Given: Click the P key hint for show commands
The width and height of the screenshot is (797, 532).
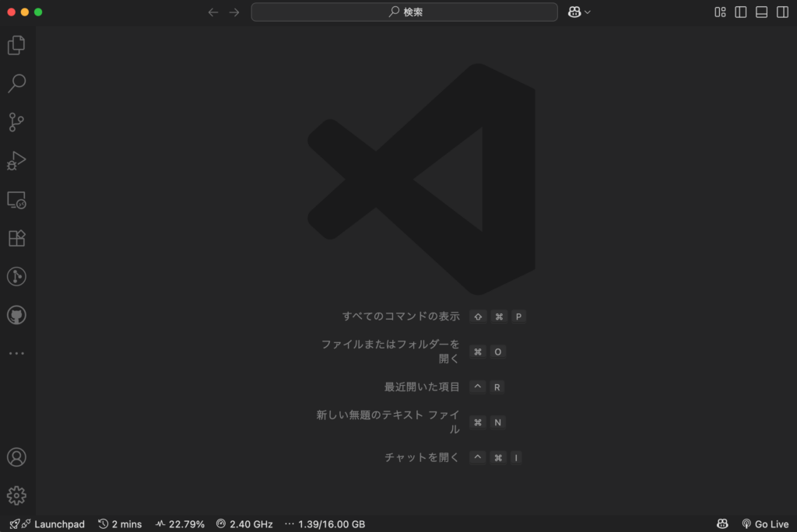Looking at the screenshot, I should point(518,317).
